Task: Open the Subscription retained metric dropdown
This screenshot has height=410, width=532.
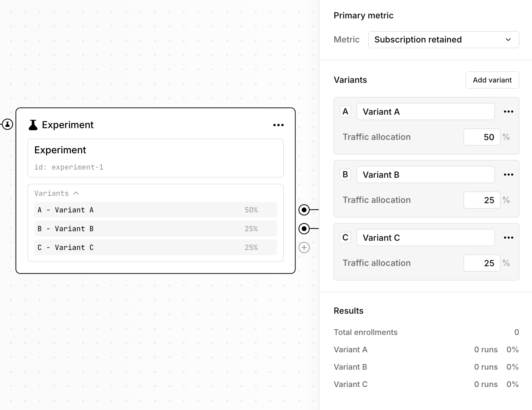Action: click(443, 40)
